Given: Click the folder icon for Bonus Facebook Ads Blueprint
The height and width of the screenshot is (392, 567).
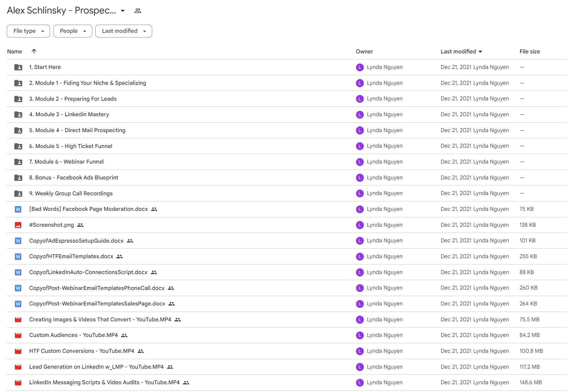Looking at the screenshot, I should click(x=18, y=178).
